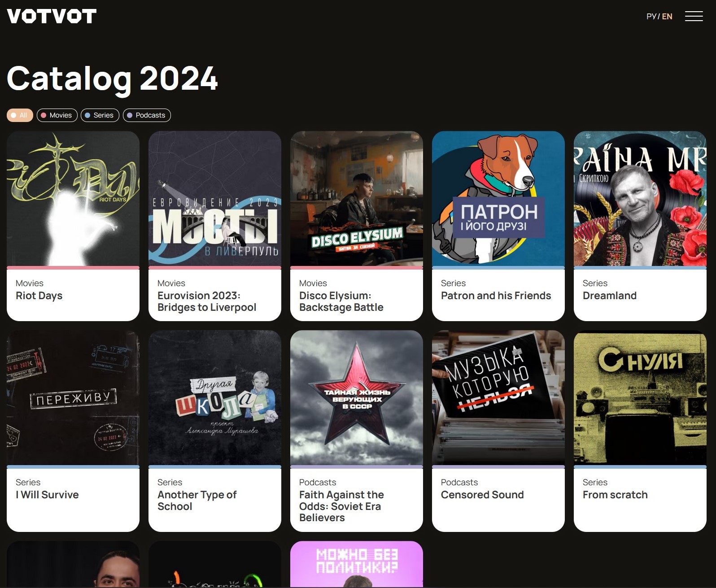
Task: Click Another Type of School title
Action: (x=197, y=501)
